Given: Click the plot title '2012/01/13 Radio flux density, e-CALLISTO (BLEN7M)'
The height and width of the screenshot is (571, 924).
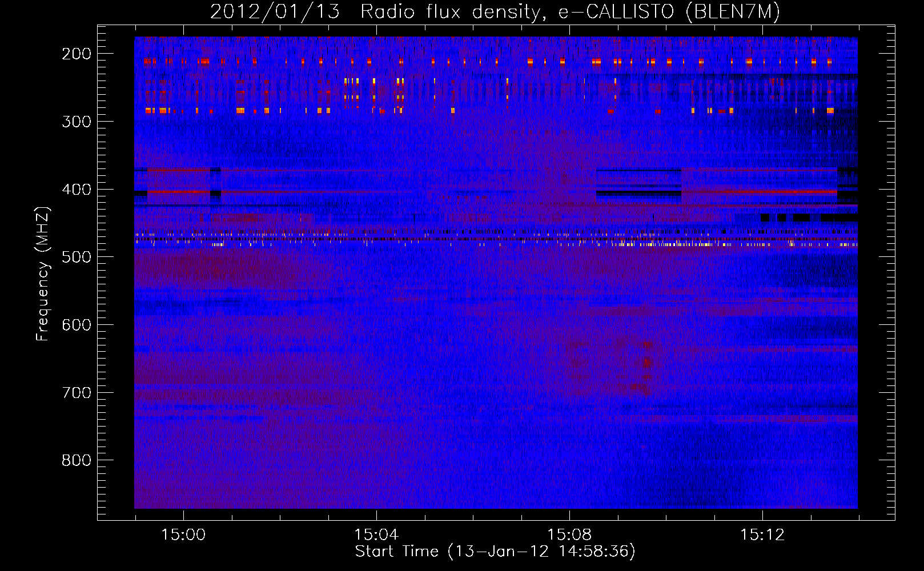Looking at the screenshot, I should click(495, 12).
